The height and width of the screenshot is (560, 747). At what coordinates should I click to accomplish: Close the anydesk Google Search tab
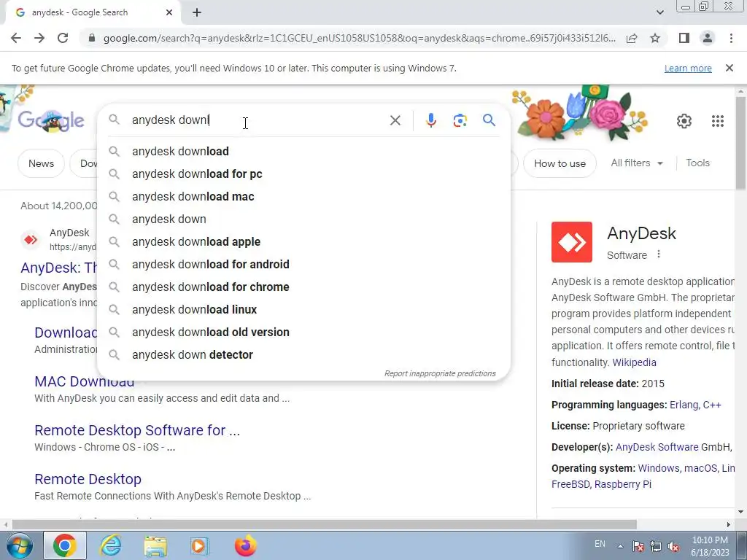point(169,13)
